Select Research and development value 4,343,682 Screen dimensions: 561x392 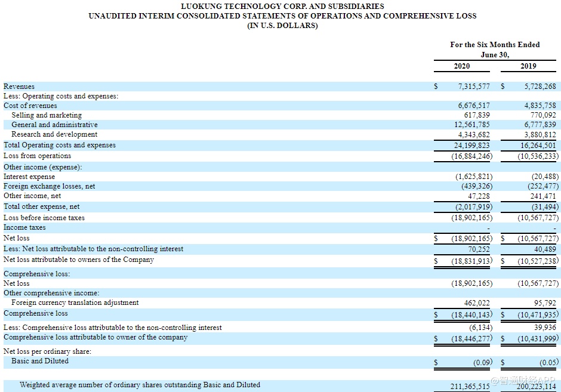pyautogui.click(x=474, y=135)
